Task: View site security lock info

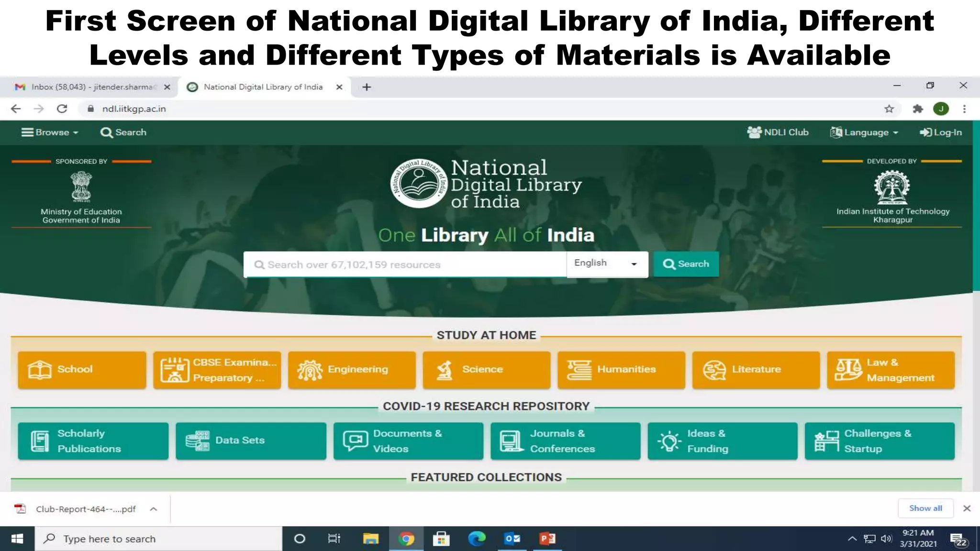Action: 90,109
